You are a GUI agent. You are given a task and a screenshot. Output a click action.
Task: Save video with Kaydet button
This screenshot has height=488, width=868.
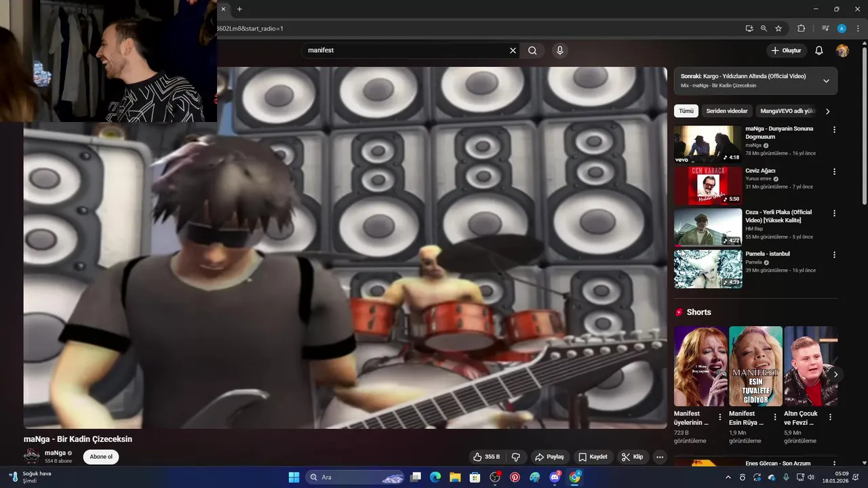point(593,457)
